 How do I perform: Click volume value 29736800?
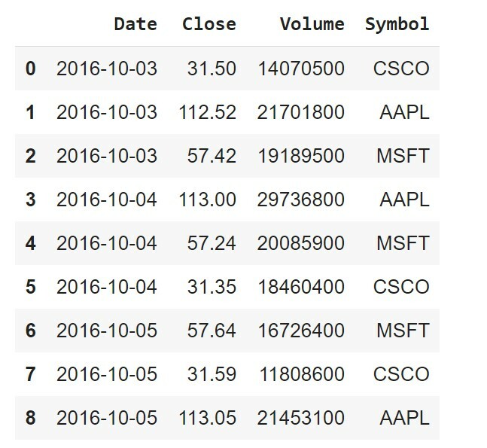(x=300, y=200)
